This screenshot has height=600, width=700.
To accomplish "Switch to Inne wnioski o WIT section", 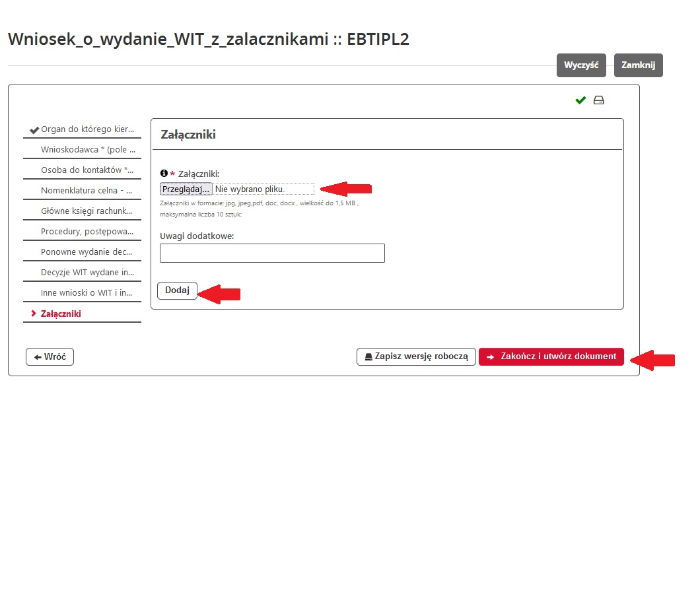I will pos(87,292).
